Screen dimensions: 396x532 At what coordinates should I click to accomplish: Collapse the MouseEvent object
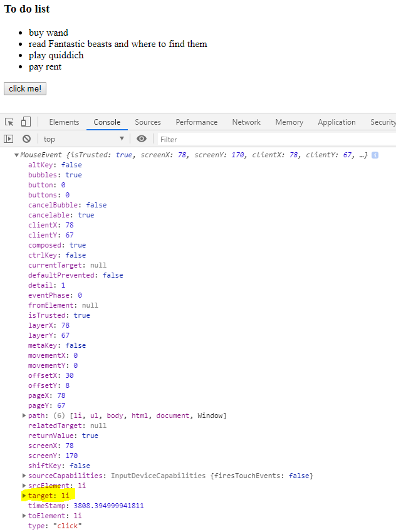[16, 155]
